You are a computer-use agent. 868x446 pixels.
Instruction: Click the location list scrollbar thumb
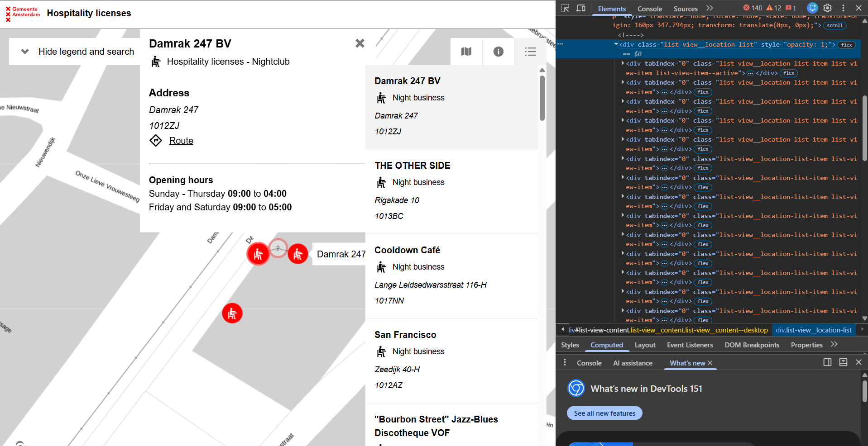point(542,98)
